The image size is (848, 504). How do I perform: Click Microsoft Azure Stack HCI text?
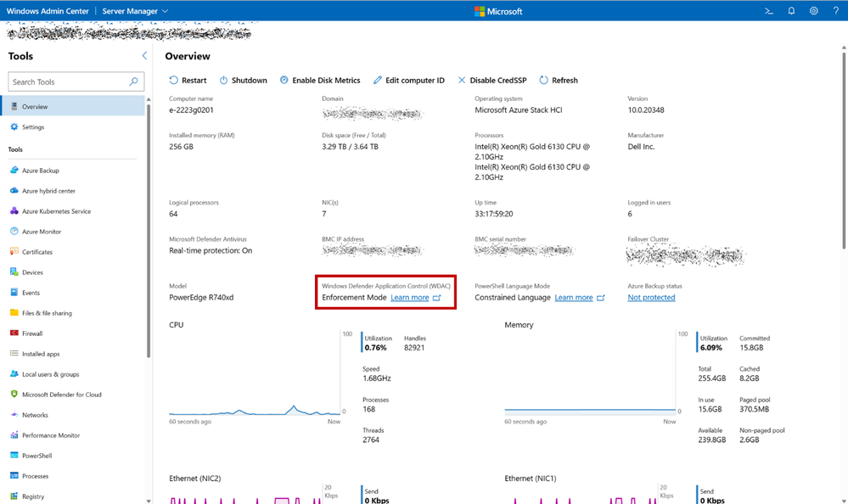click(519, 109)
